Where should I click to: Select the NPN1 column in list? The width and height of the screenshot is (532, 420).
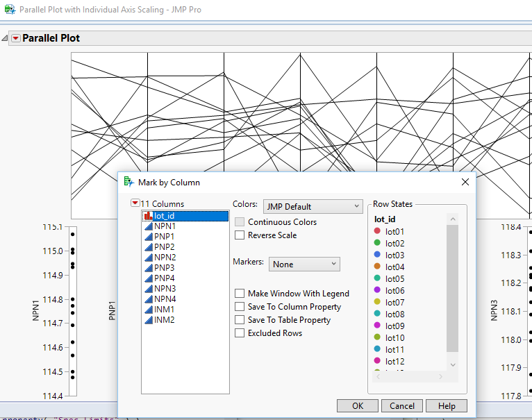pos(185,226)
